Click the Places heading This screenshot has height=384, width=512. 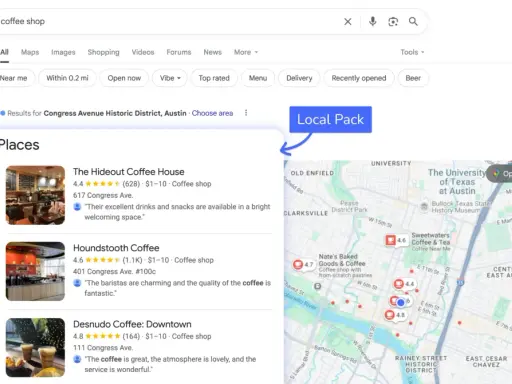pos(19,145)
